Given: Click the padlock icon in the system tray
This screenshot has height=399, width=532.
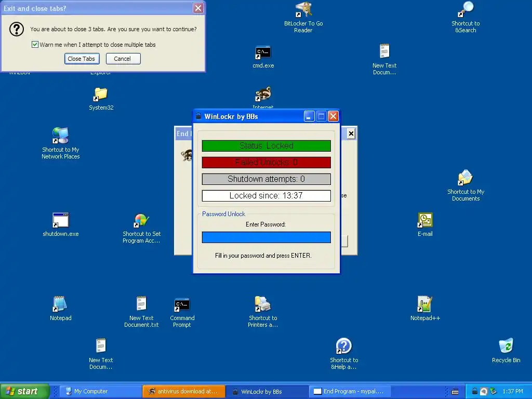Looking at the screenshot, I should pos(475,391).
